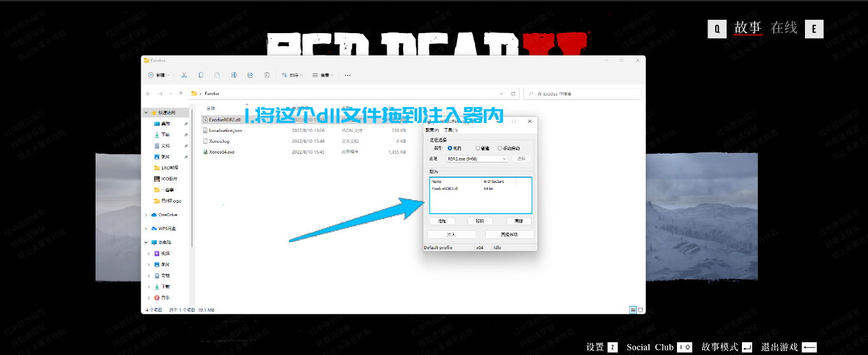Click the E key prompt in game menu
868x355 pixels.
814,29
